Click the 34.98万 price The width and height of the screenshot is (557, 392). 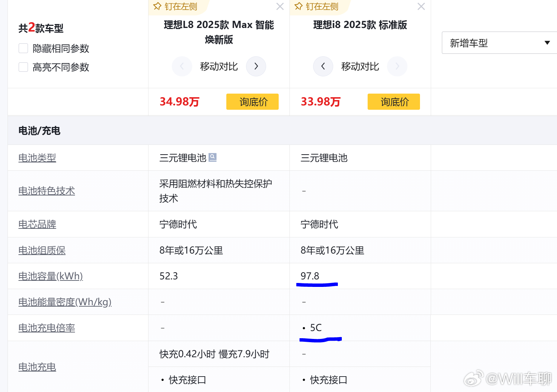pyautogui.click(x=179, y=102)
